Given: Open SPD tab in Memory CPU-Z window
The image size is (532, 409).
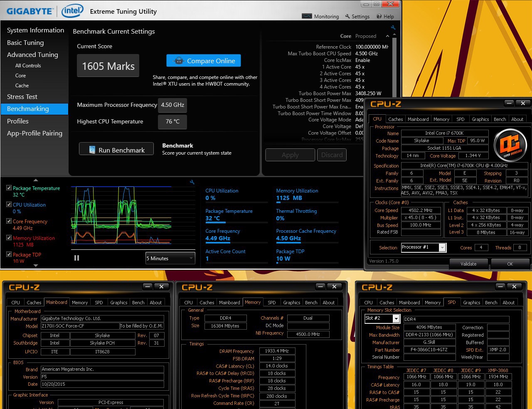Looking at the screenshot, I should pos(272,303).
